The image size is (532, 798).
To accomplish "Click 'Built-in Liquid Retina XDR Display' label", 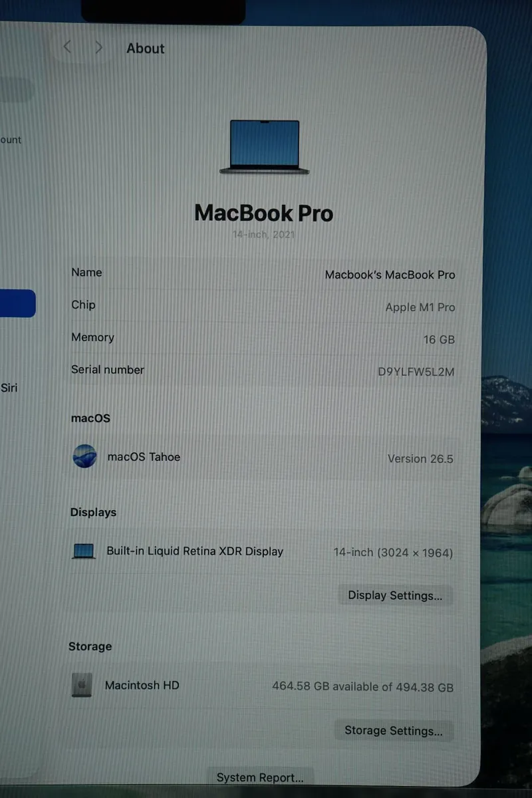I will (x=195, y=551).
